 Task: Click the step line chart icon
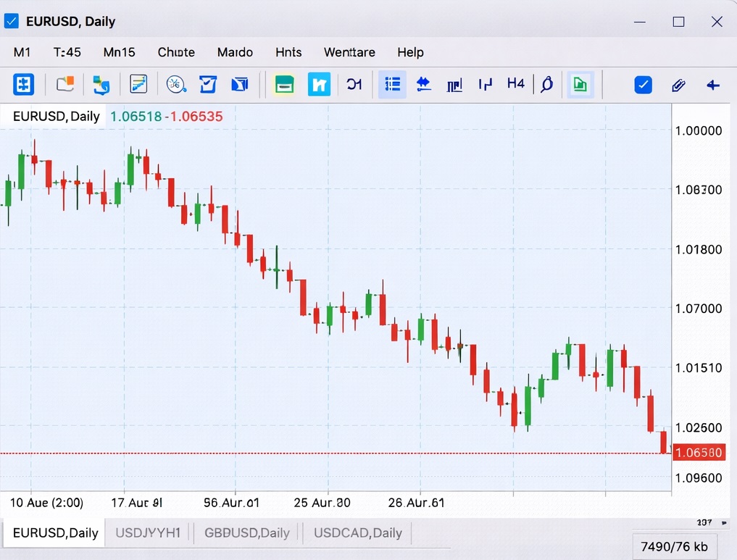point(485,85)
